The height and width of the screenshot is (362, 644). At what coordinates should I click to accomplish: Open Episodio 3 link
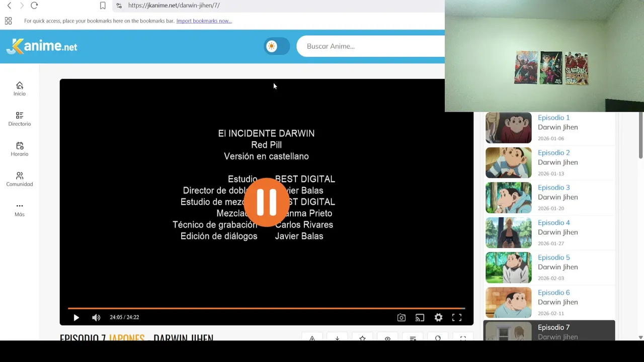click(553, 188)
